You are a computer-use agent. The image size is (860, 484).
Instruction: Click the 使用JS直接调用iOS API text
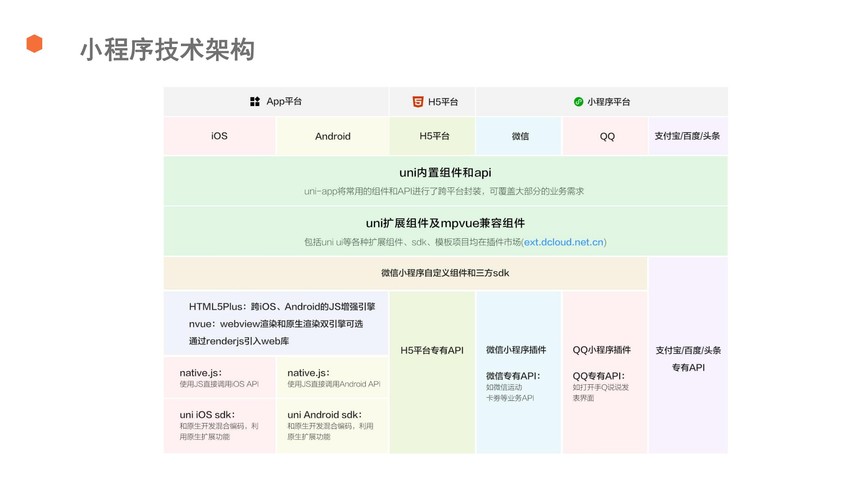pyautogui.click(x=219, y=384)
